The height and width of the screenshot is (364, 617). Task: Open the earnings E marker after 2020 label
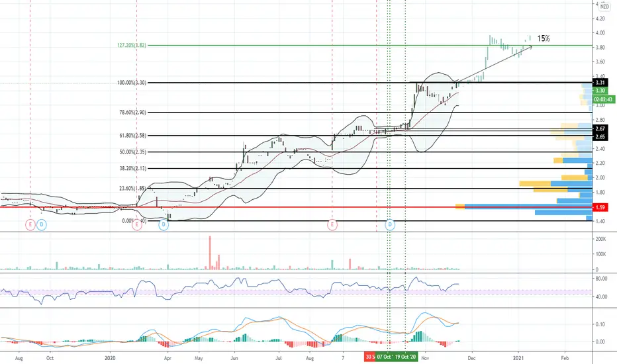[x=137, y=225]
